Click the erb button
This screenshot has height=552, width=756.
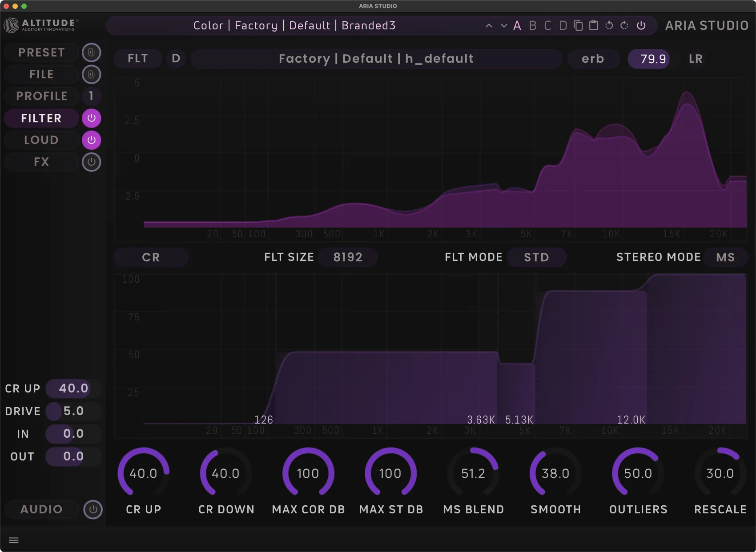point(593,58)
